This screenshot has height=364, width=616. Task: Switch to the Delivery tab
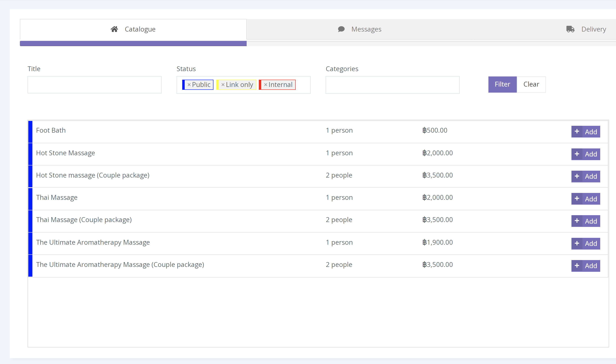point(586,30)
